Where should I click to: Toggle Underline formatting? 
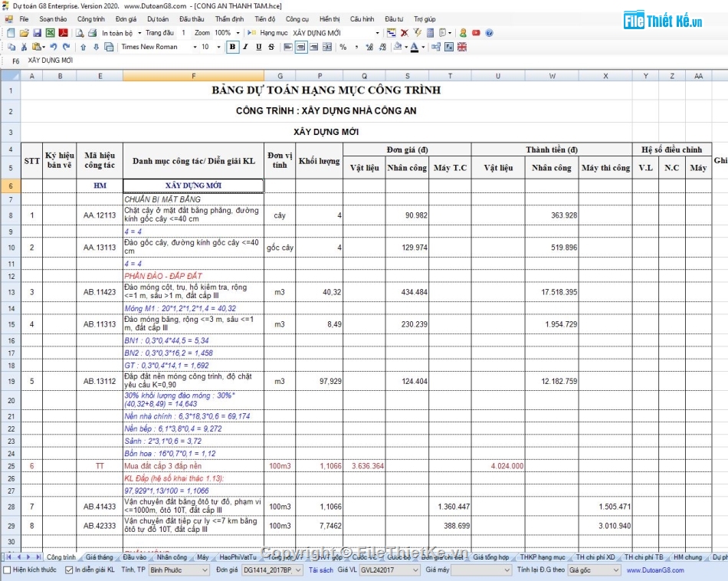pos(258,47)
